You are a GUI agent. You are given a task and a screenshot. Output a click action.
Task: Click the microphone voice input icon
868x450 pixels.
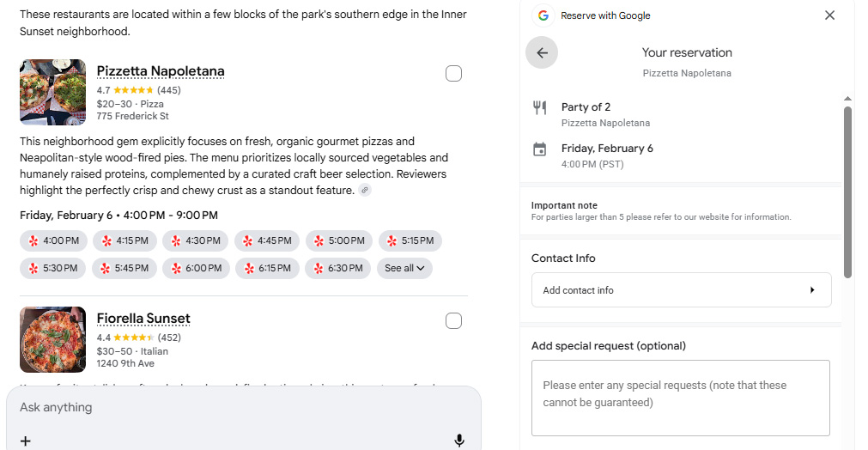tap(459, 441)
